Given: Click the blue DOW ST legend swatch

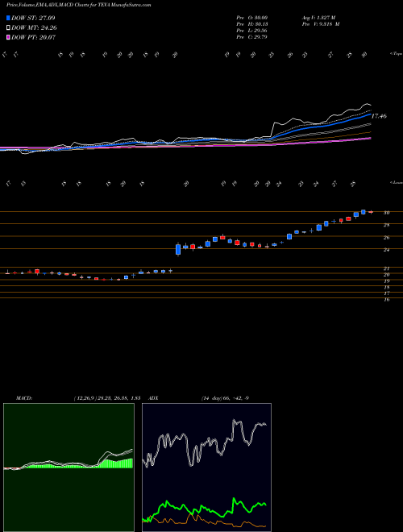Looking at the screenshot, I should pos(8,18).
